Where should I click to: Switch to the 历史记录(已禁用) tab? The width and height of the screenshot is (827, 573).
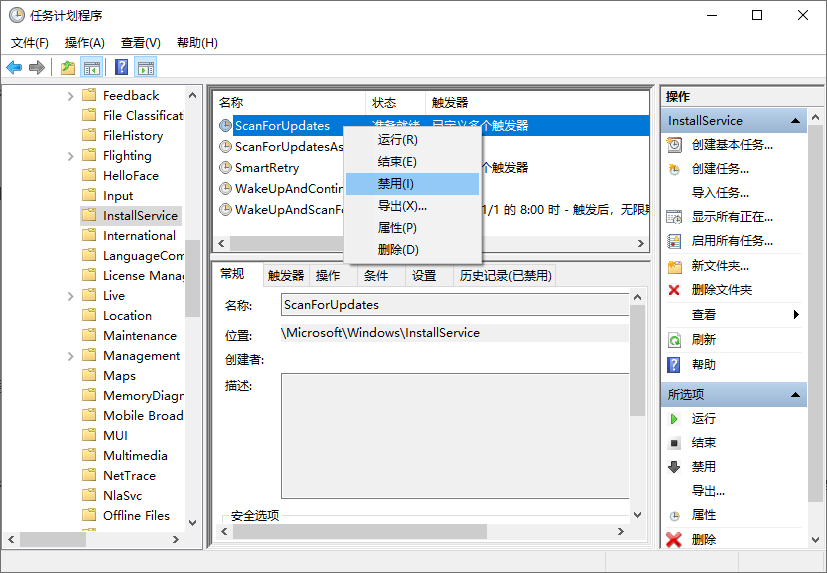pos(505,276)
